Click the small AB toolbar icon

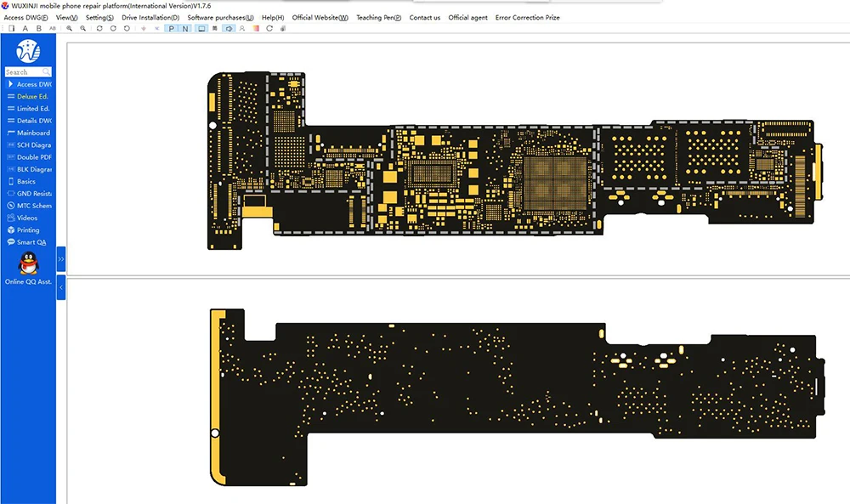(x=53, y=28)
